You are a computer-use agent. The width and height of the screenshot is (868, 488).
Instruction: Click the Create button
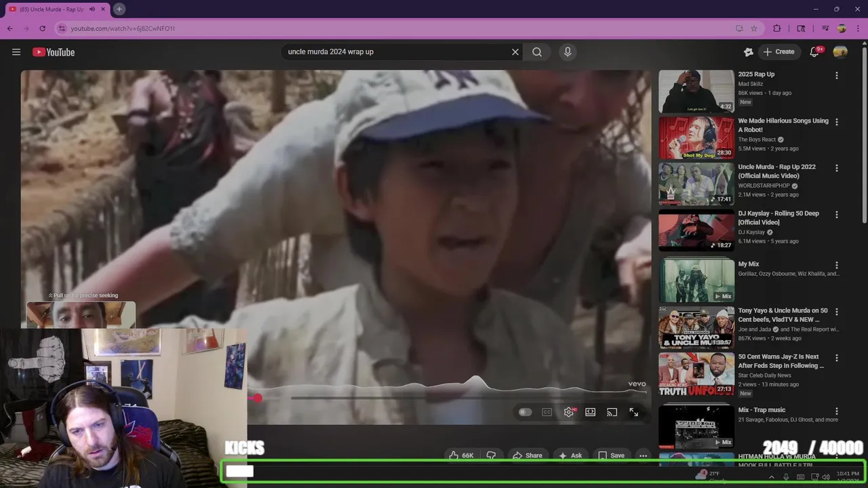click(x=778, y=52)
